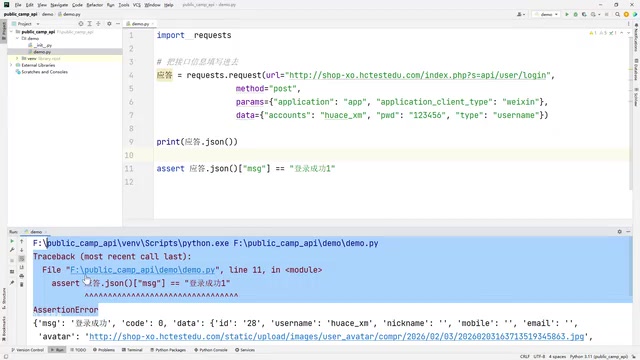
Task: Open the VCS menu
Action: pyautogui.click(x=137, y=5)
